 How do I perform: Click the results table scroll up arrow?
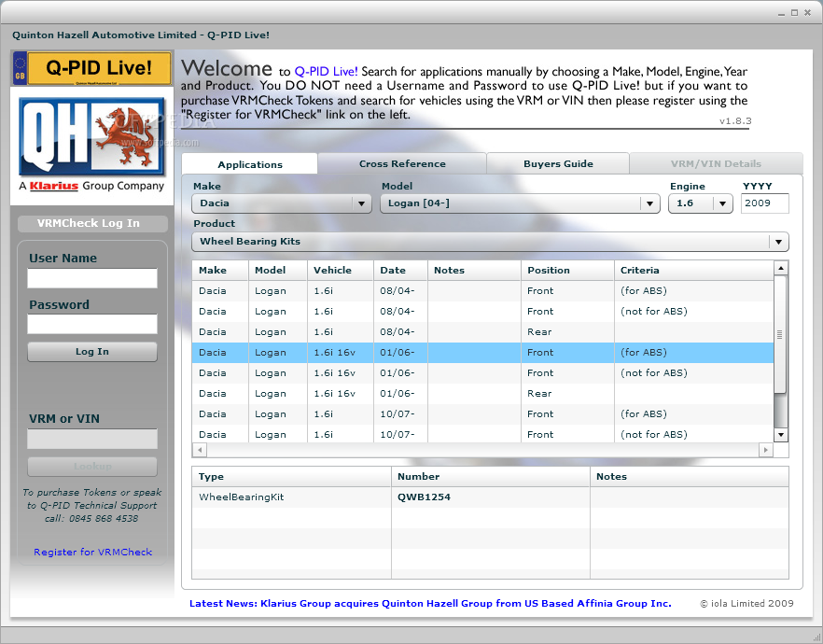(x=781, y=268)
